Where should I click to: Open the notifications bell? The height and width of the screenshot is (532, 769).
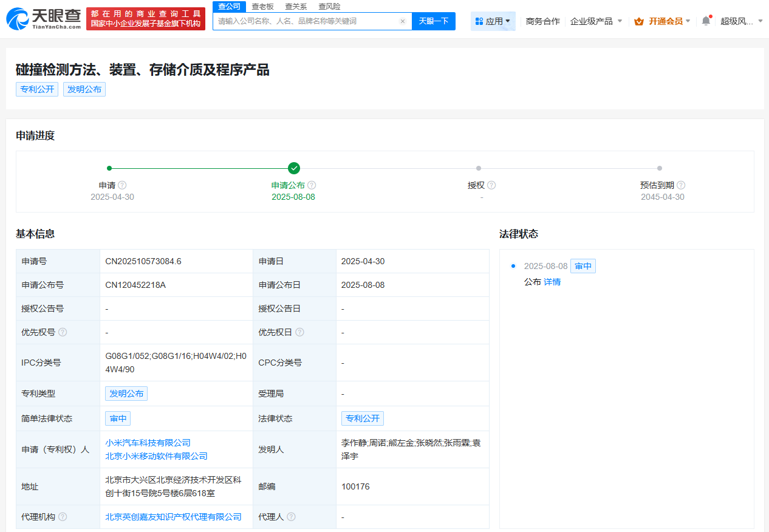pos(705,19)
